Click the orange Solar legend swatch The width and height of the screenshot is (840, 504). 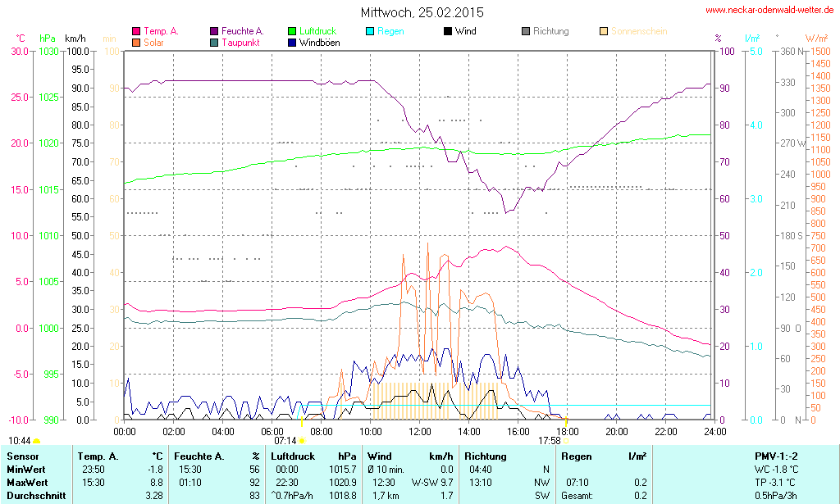coord(136,43)
